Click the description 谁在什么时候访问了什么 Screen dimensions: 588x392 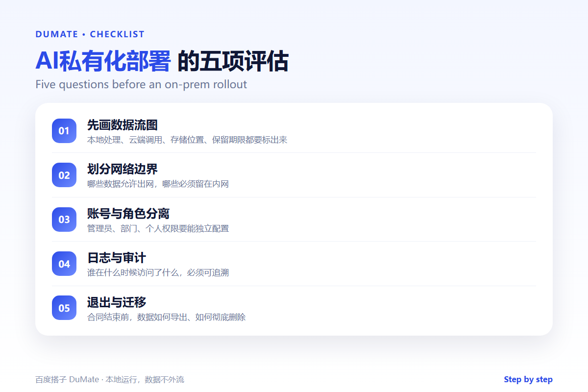[x=158, y=272]
